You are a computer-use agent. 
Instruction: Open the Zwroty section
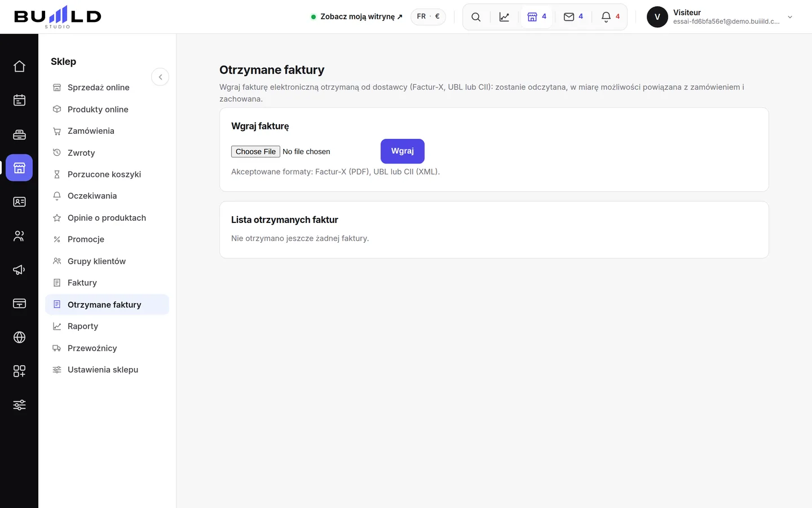point(107,153)
